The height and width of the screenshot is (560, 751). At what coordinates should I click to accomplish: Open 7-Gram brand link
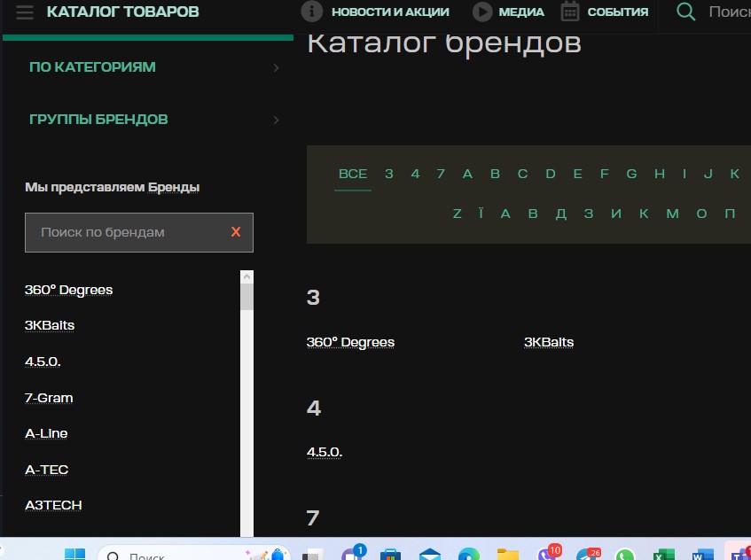tap(49, 398)
